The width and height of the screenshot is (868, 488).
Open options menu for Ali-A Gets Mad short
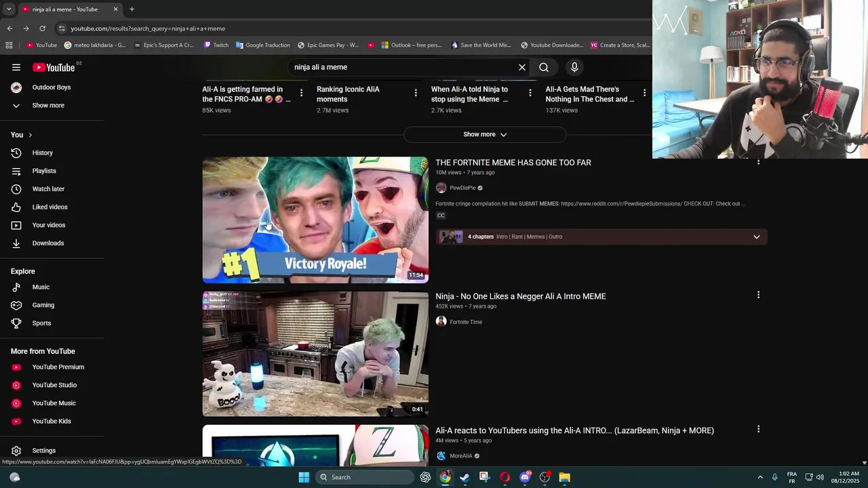644,93
